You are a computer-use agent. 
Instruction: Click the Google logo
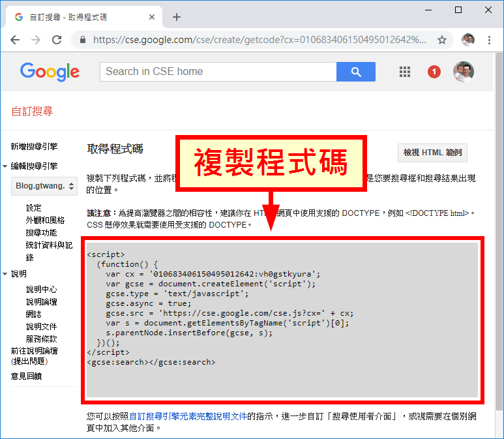click(x=50, y=72)
